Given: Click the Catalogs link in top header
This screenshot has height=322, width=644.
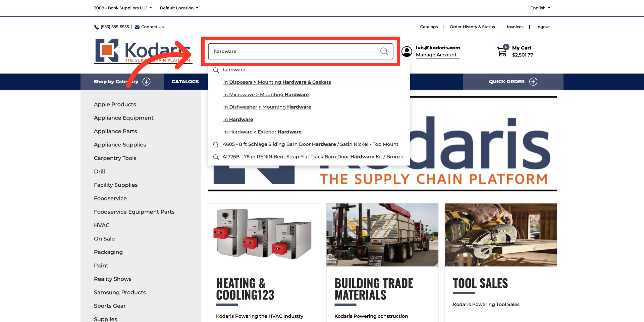Looking at the screenshot, I should point(429,27).
